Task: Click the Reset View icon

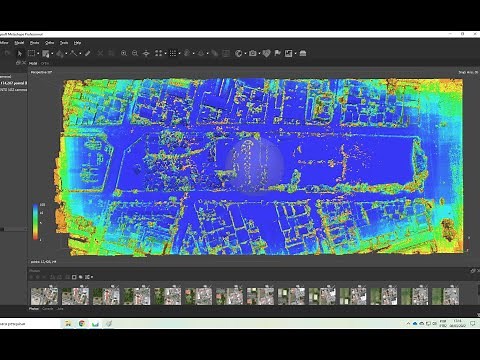Action: (x=146, y=53)
